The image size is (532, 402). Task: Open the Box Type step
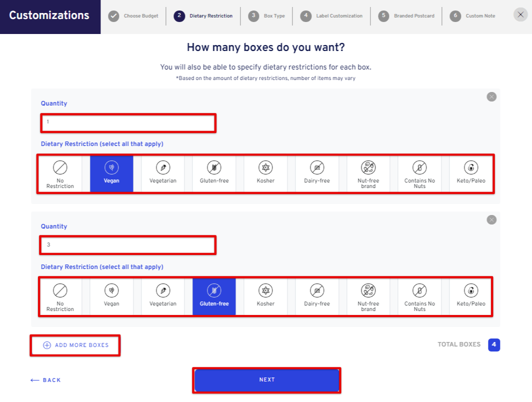tap(266, 16)
